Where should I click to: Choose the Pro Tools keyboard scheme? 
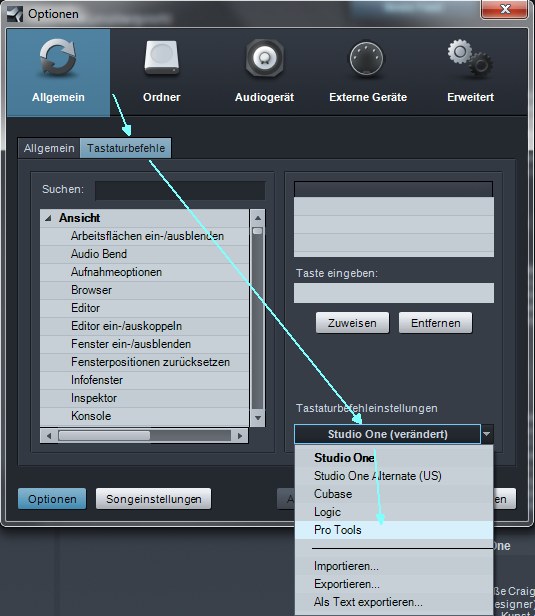394,530
